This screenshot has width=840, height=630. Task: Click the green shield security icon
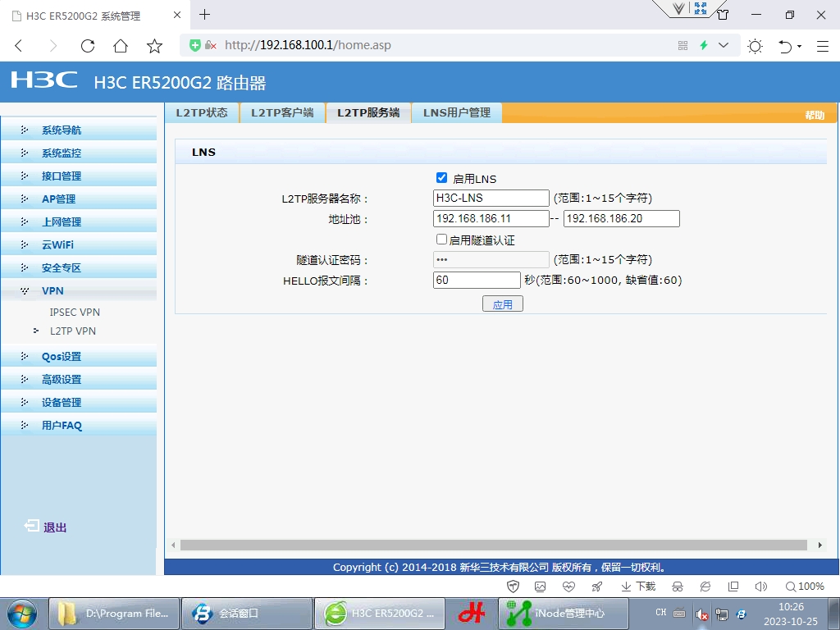pos(195,45)
